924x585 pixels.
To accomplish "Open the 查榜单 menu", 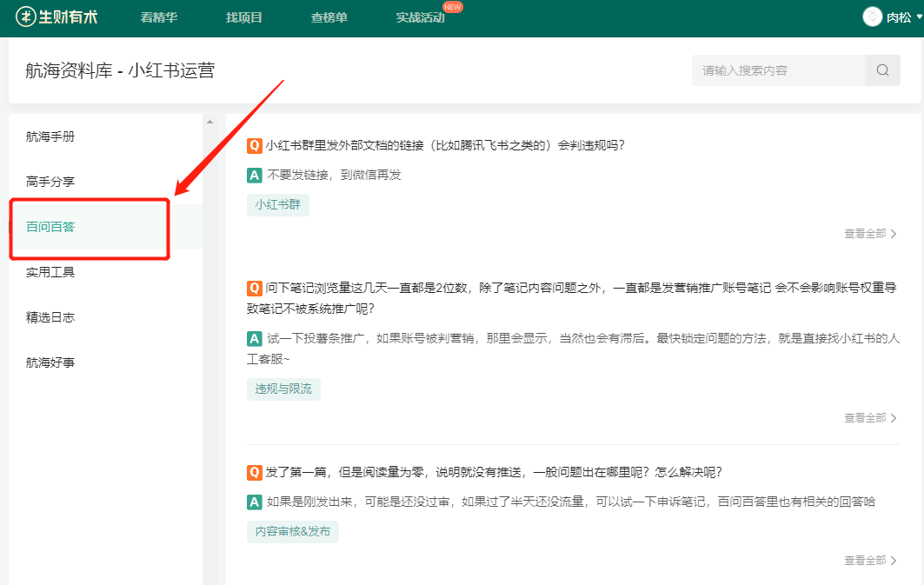I will coord(329,17).
